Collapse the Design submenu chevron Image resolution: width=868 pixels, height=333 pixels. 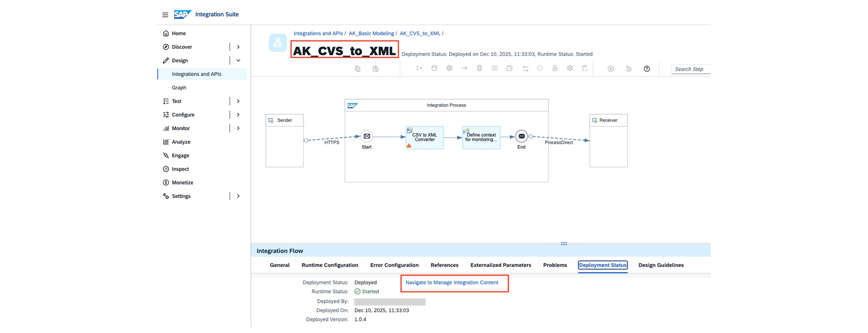tap(238, 61)
